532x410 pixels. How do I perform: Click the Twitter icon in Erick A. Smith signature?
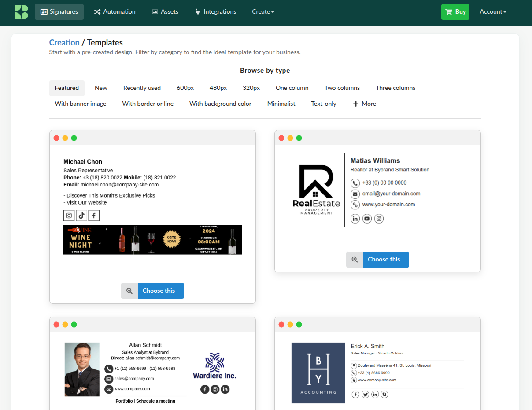tap(365, 395)
